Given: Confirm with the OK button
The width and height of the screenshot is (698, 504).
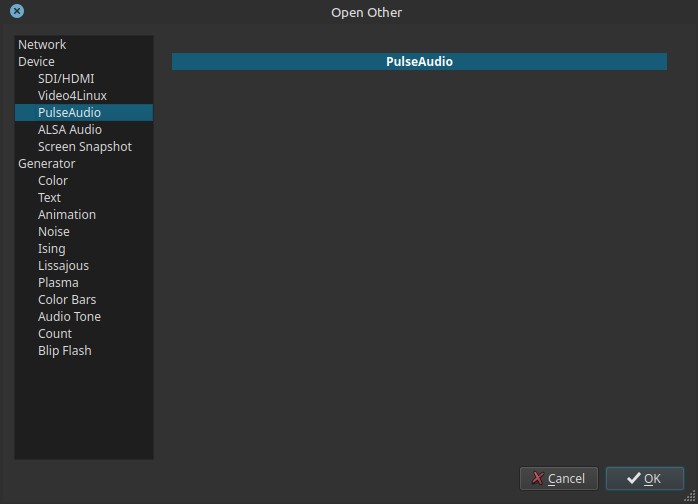Looking at the screenshot, I should click(644, 479).
